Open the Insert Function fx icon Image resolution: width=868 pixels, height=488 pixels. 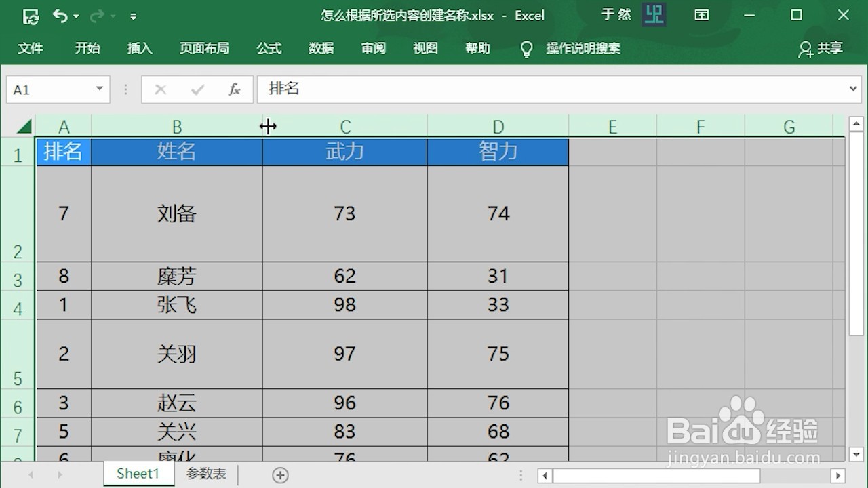pos(234,89)
